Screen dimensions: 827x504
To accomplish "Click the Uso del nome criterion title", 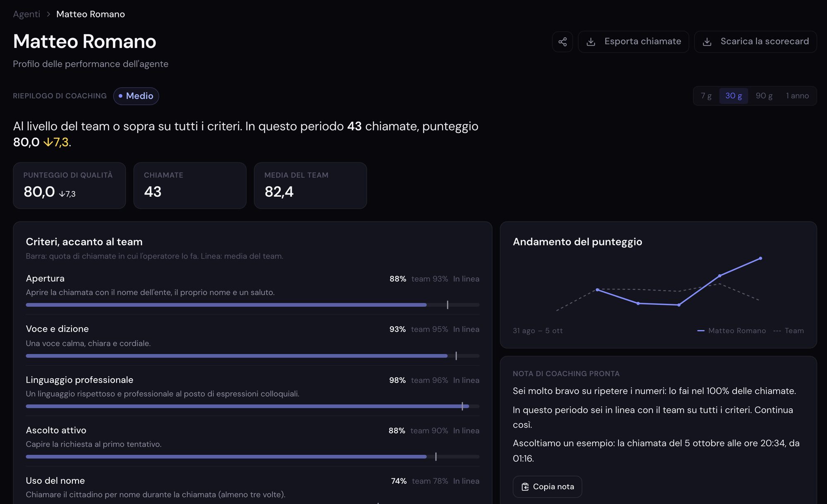I will tap(55, 481).
